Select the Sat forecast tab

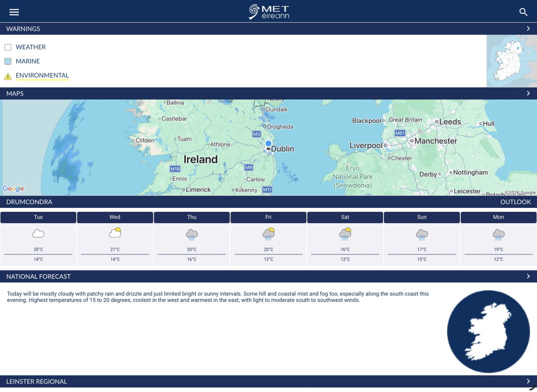click(x=345, y=217)
